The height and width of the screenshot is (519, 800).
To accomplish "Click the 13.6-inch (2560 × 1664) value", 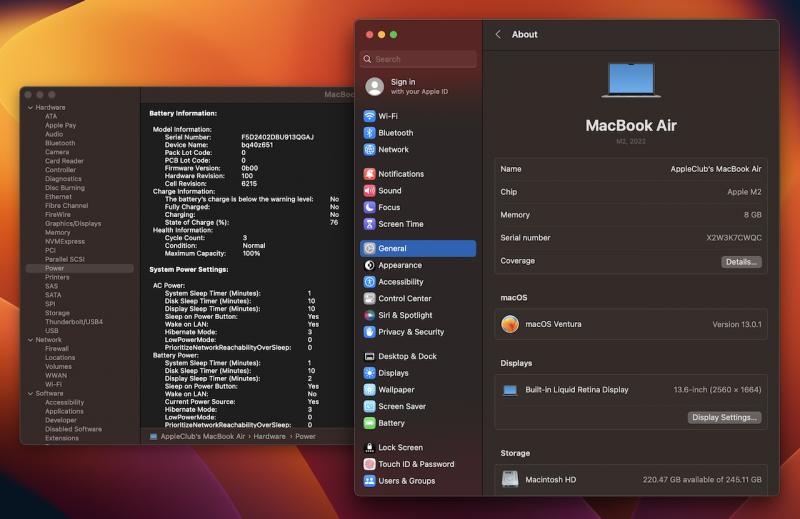I will pos(717,390).
